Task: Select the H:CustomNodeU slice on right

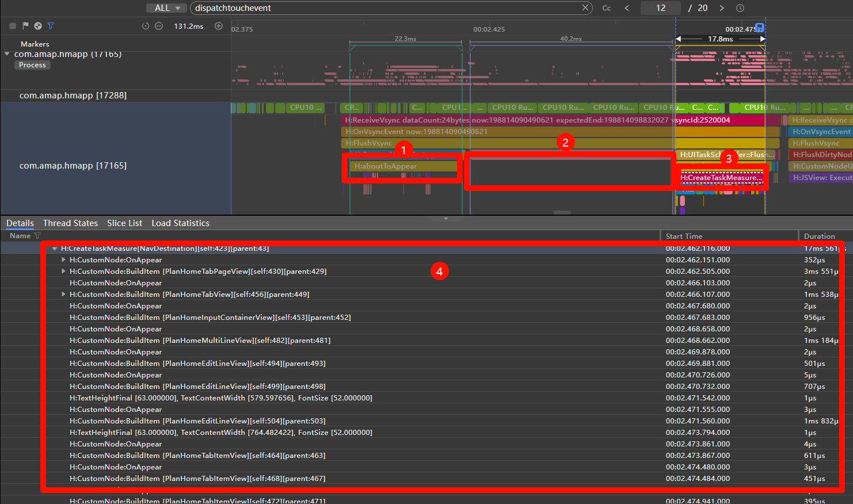Action: (x=821, y=166)
